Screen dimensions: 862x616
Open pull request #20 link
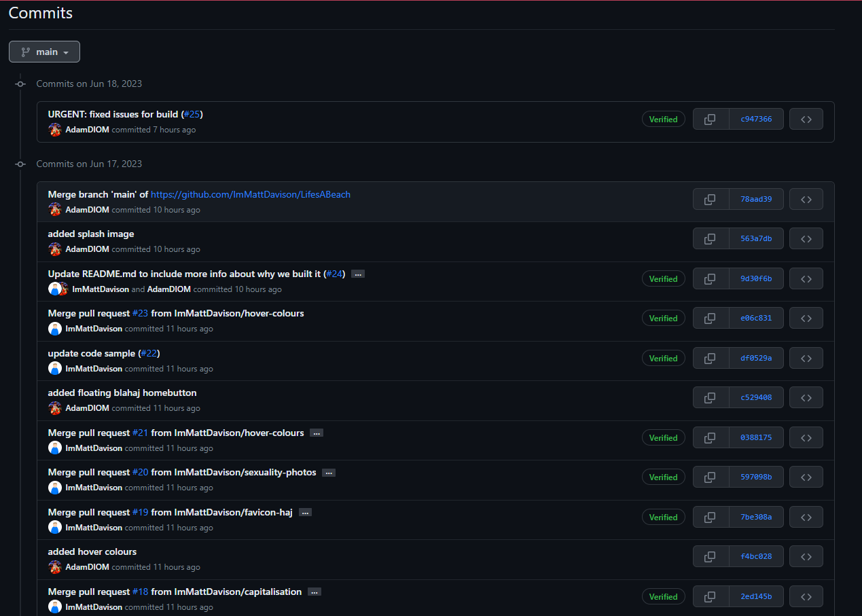click(x=141, y=472)
